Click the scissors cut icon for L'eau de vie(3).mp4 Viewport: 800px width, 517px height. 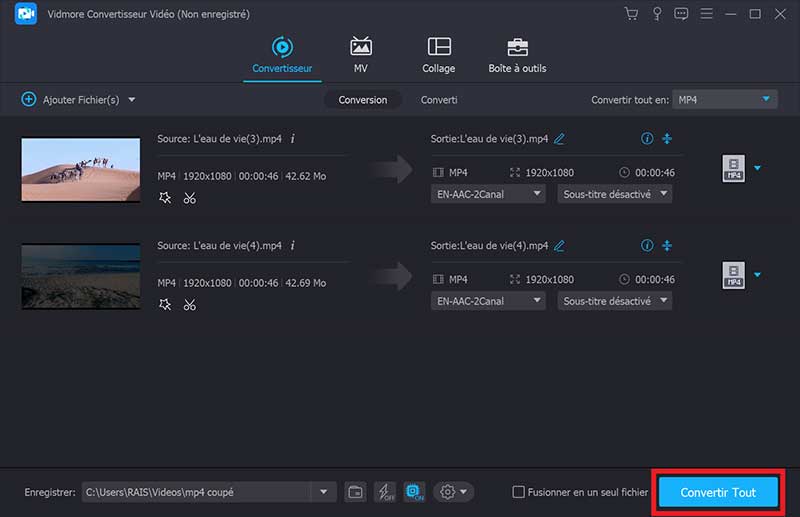pos(189,198)
